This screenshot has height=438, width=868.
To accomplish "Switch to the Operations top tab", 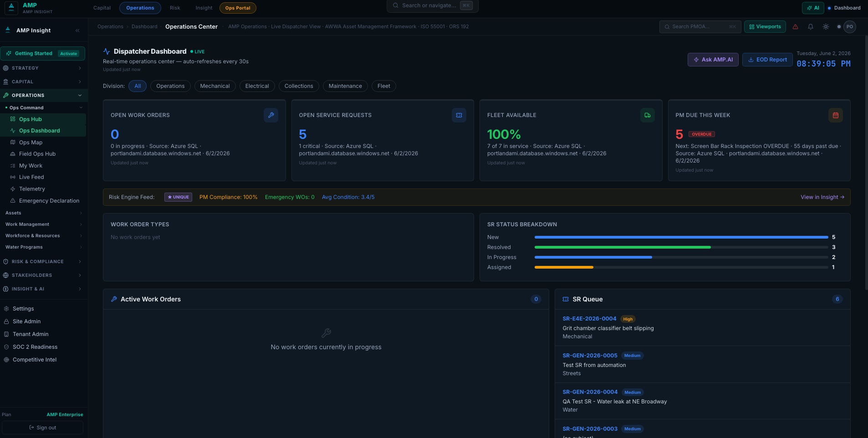I will (x=140, y=8).
